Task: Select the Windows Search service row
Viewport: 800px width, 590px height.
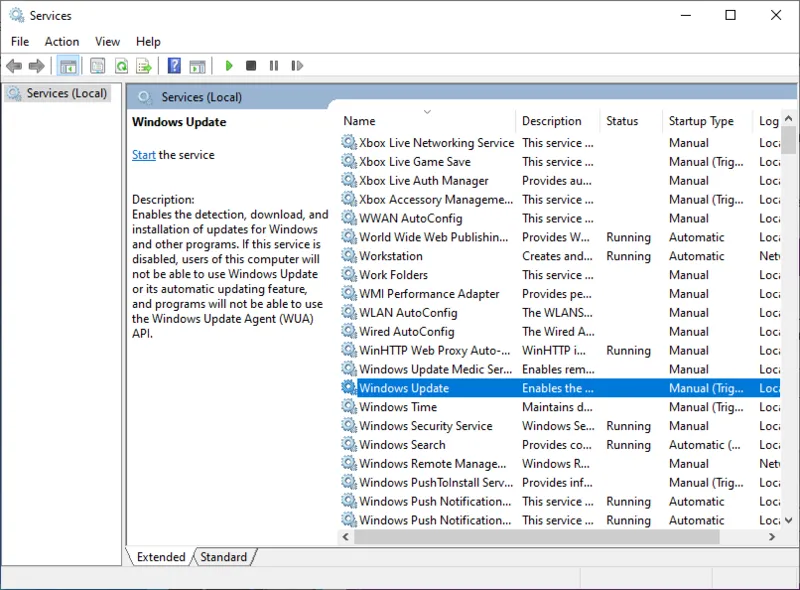Action: (402, 445)
